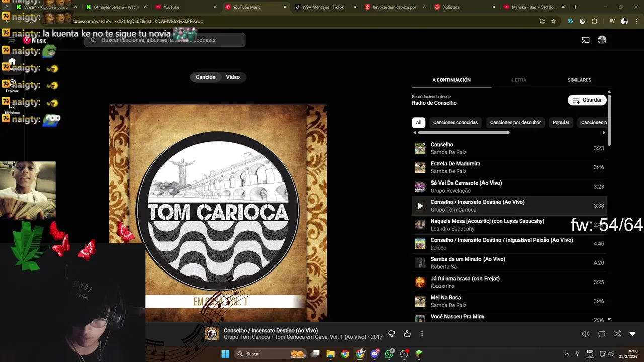Open the volume control in player bar
Viewport: 644px width, 362px height.
[586, 334]
